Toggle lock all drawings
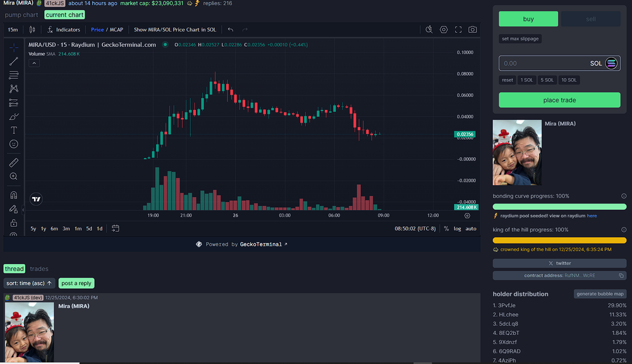 point(14,223)
